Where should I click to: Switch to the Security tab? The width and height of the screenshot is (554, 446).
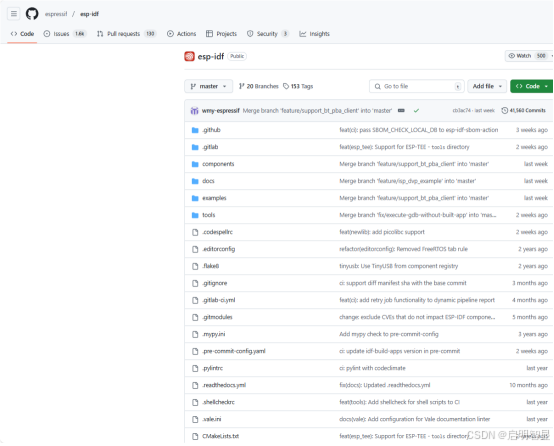click(268, 34)
